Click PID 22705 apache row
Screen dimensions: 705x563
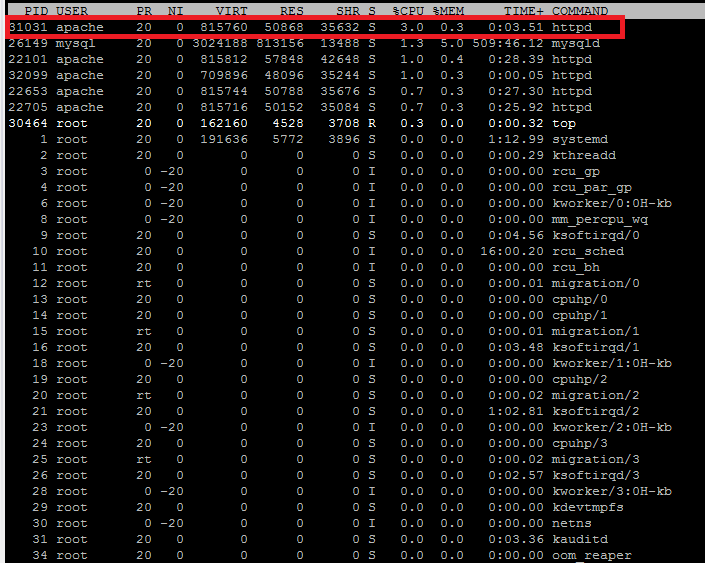[28, 107]
